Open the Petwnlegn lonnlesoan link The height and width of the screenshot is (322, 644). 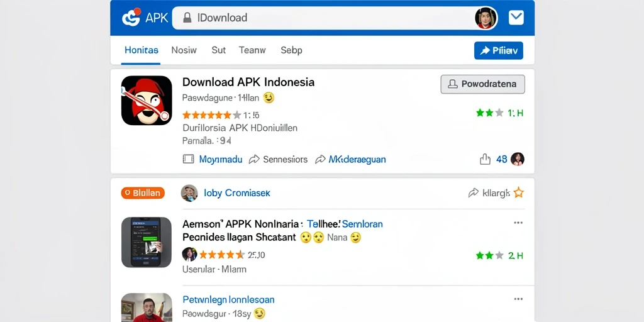pos(228,300)
